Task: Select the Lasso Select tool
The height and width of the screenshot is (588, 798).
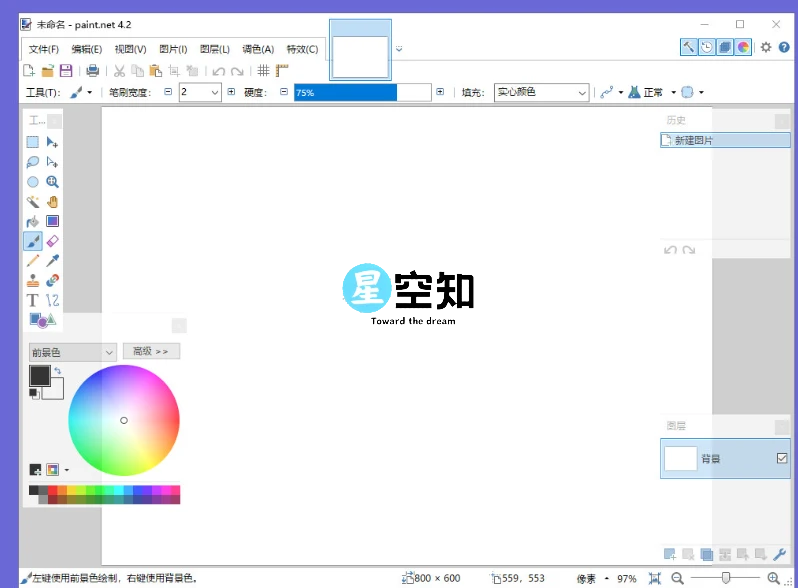Action: (33, 162)
